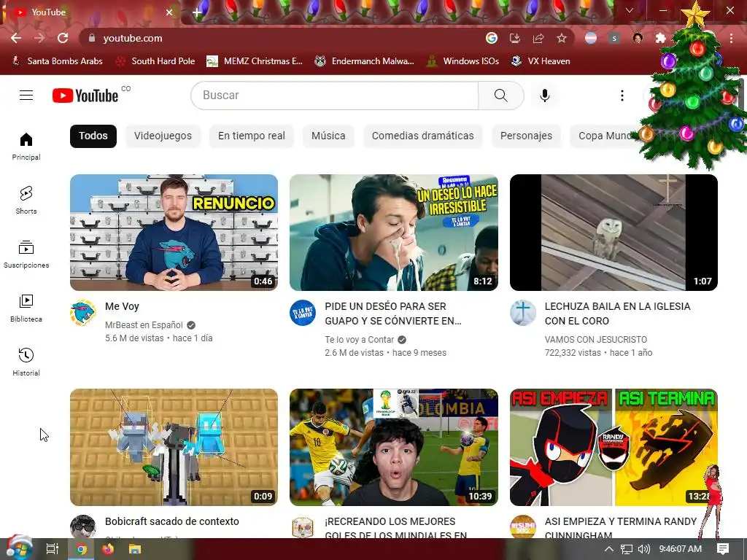
Task: Click in the Buscar search field
Action: pos(334,96)
